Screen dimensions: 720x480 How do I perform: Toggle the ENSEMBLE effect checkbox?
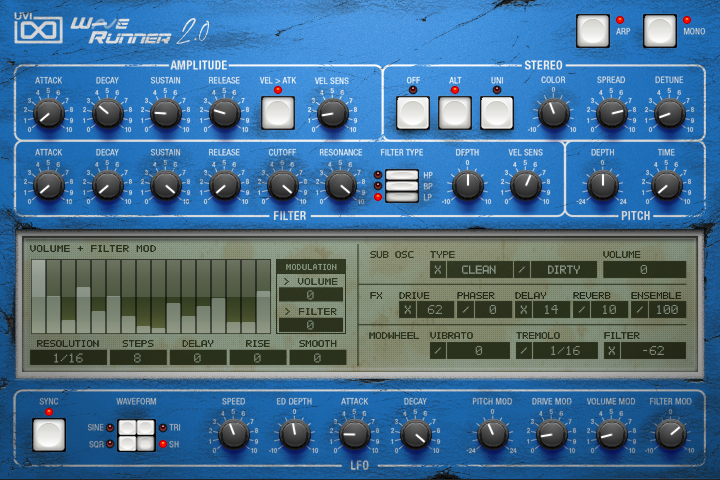tap(639, 310)
